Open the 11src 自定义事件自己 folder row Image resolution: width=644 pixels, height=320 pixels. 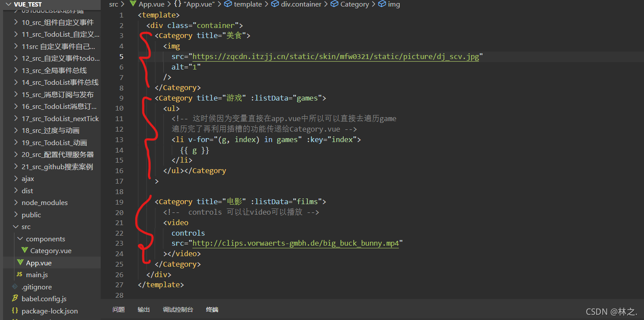pyautogui.click(x=52, y=46)
